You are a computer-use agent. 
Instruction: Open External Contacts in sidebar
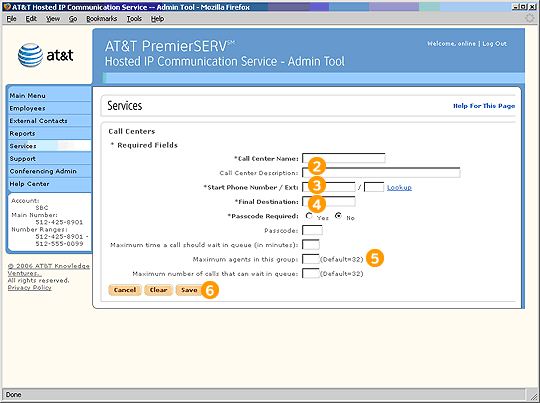point(50,121)
